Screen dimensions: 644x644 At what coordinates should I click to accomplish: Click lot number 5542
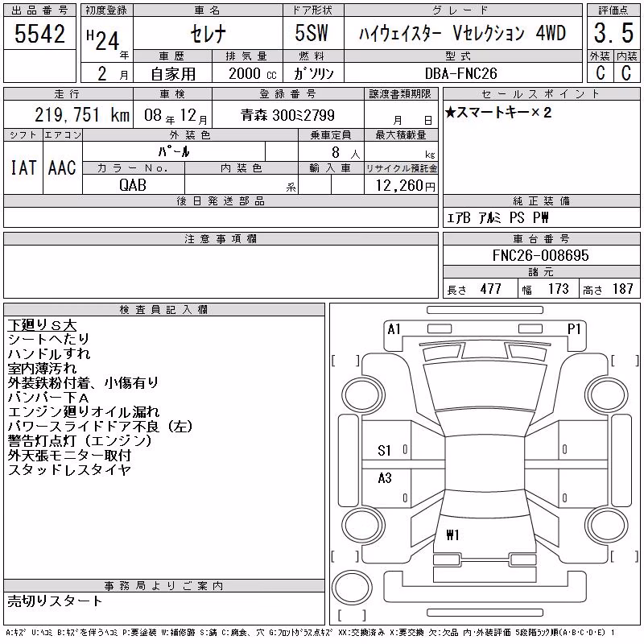[x=39, y=34]
